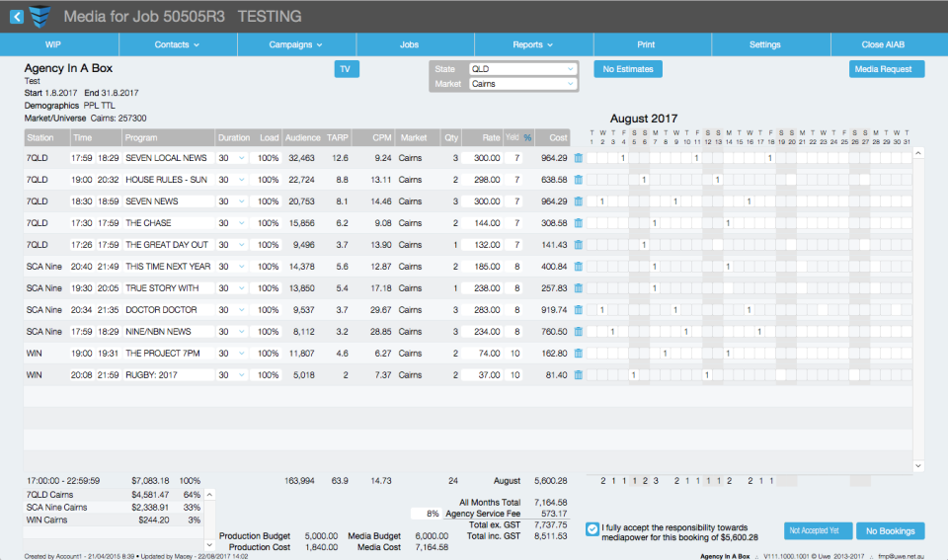Open duration dropdown for THE CHASE
948x560 pixels.
(241, 223)
